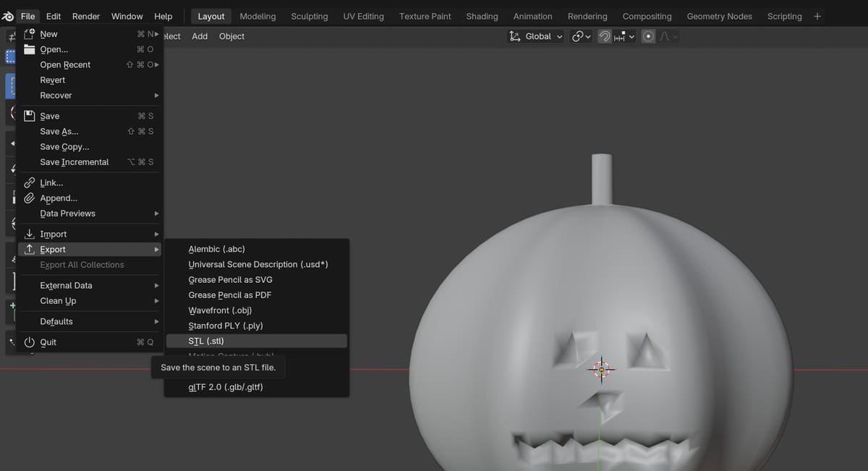Switch to the Rendering workspace tab

[x=587, y=16]
